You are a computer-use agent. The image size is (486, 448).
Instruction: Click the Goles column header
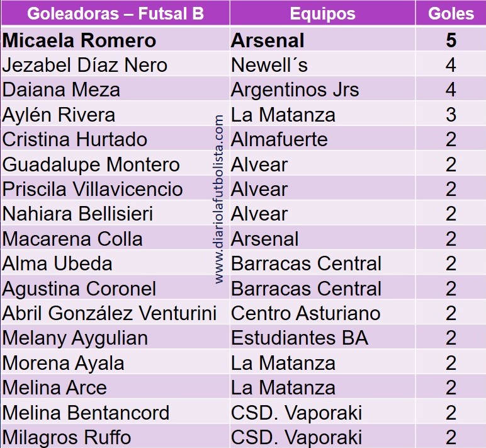coord(451,13)
